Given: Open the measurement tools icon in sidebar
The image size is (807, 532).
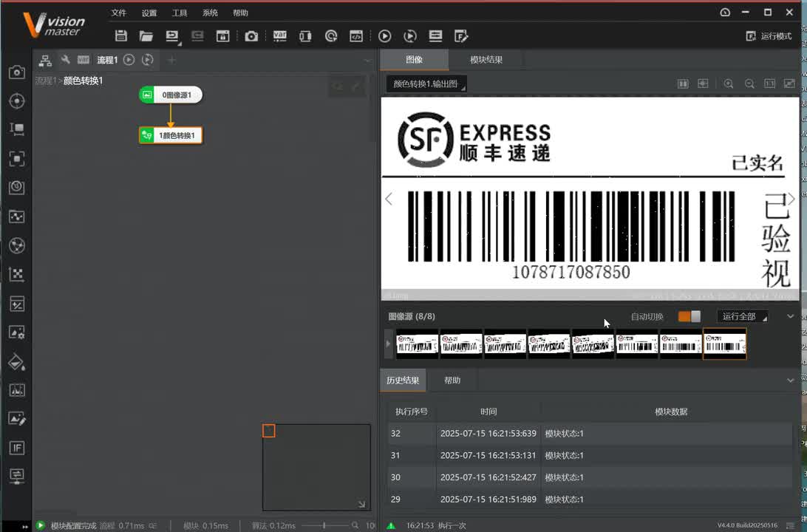Looking at the screenshot, I should [x=17, y=129].
